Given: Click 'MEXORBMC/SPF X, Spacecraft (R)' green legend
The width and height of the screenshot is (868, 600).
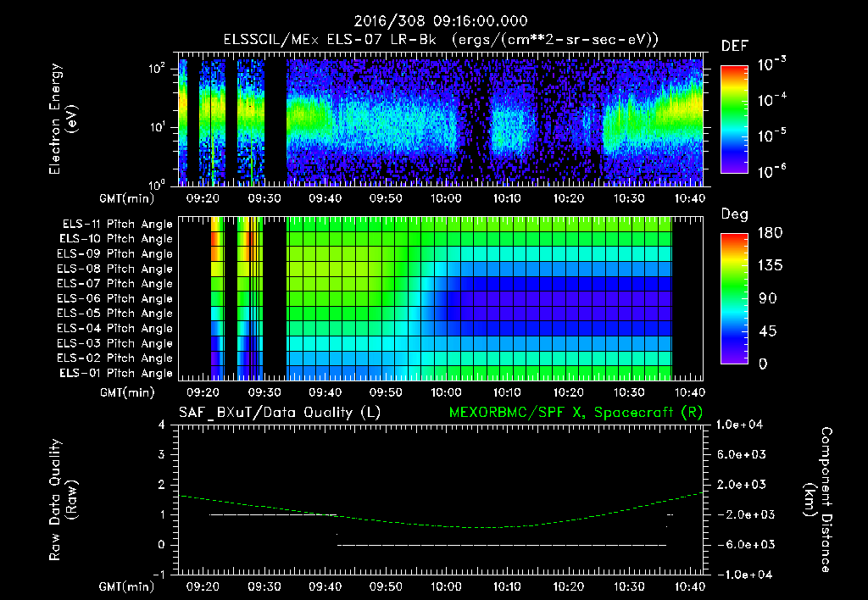Looking at the screenshot, I should coord(576,413).
